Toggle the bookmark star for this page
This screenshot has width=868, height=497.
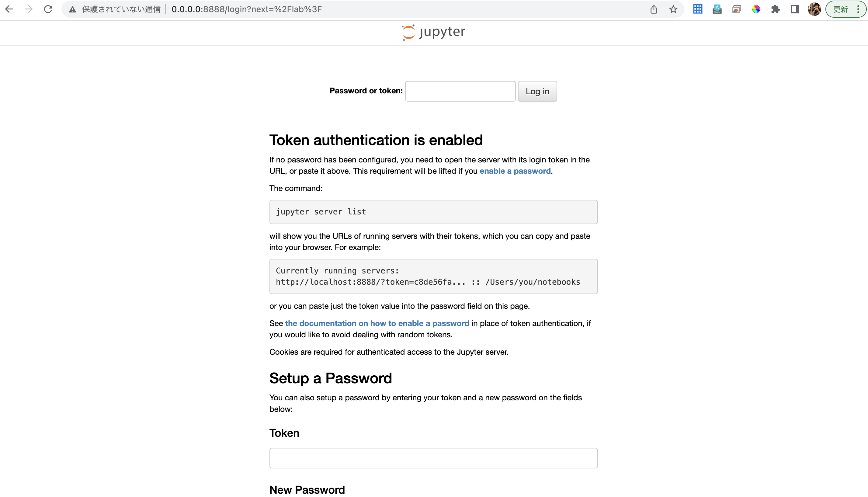(673, 9)
